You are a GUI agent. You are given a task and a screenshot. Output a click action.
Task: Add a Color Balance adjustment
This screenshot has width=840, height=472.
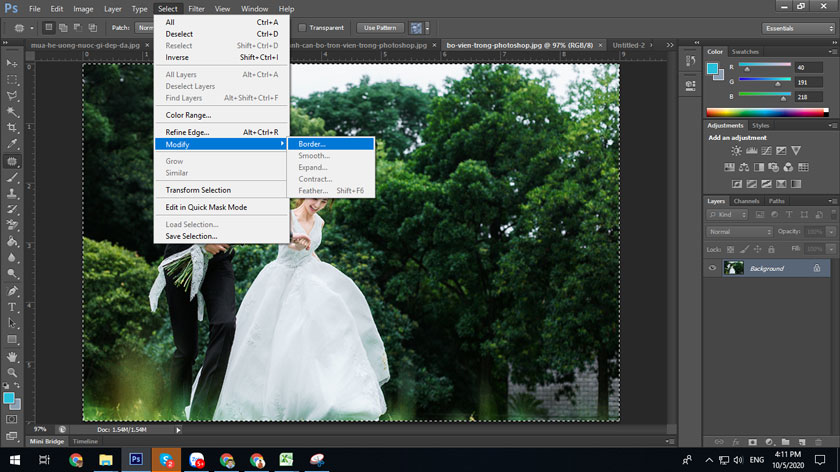[744, 168]
